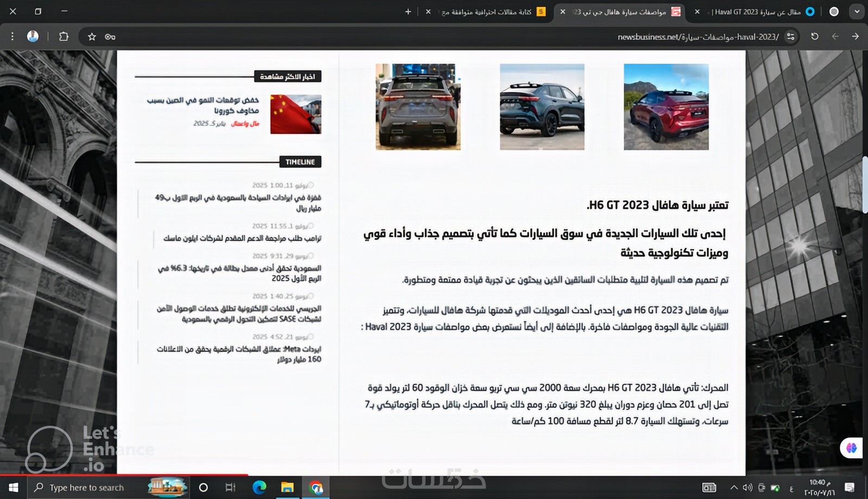The height and width of the screenshot is (499, 868).
Task: Open the touch keyboard tray icon
Action: 709,488
